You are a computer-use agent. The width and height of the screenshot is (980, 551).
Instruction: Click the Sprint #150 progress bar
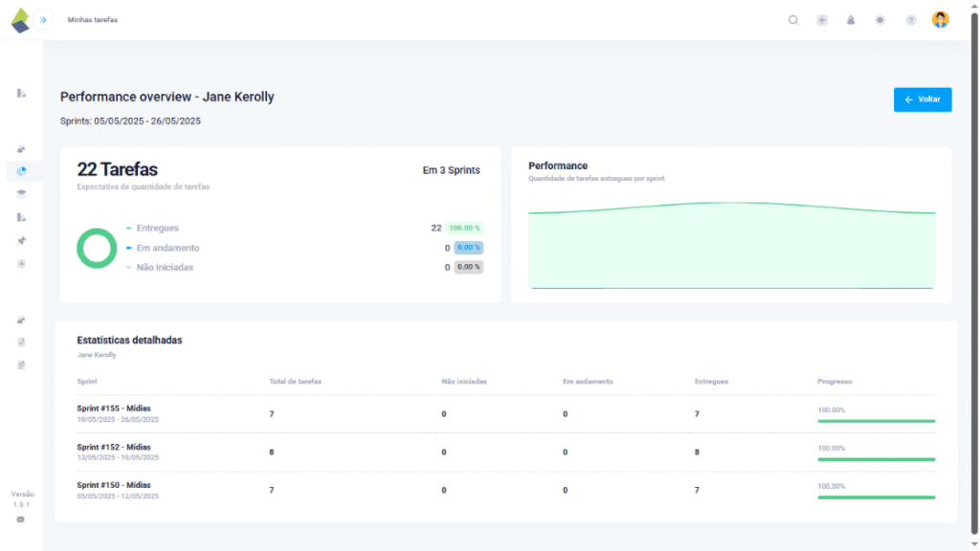[877, 497]
